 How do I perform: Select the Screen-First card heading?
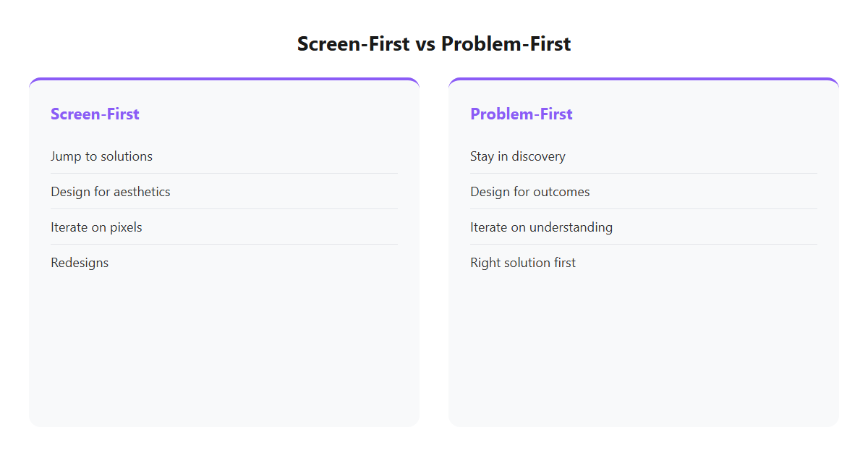95,114
